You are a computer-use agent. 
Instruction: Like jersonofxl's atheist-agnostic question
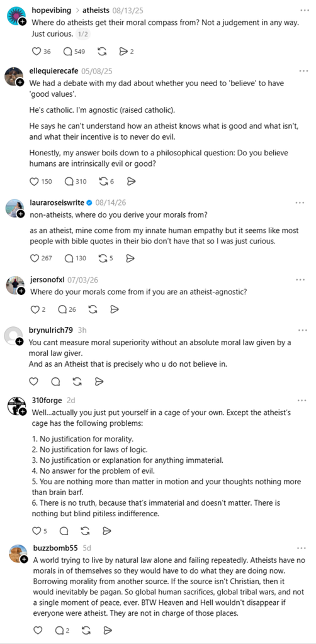pos(35,309)
